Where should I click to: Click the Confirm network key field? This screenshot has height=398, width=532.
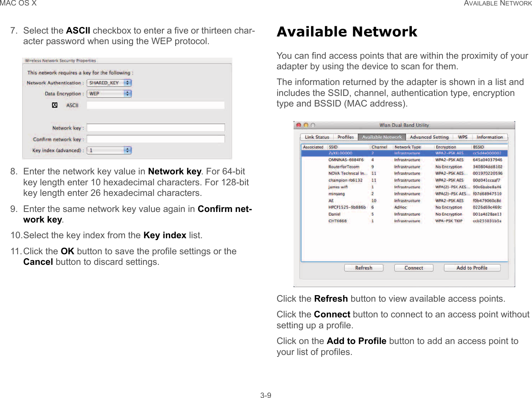(156, 139)
